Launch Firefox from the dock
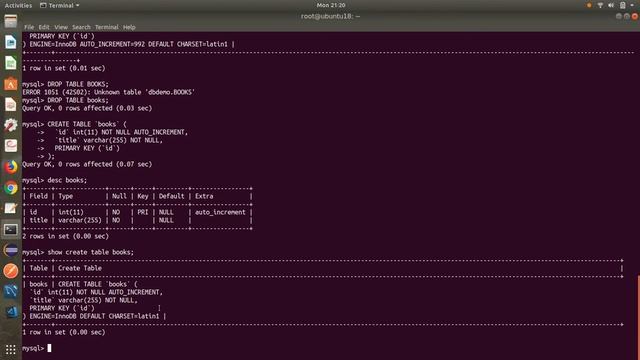 pos(11,167)
